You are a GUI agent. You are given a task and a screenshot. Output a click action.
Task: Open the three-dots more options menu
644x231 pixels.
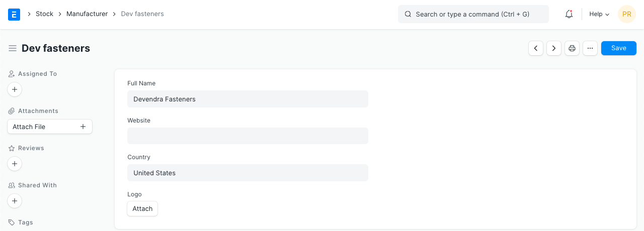[590, 48]
